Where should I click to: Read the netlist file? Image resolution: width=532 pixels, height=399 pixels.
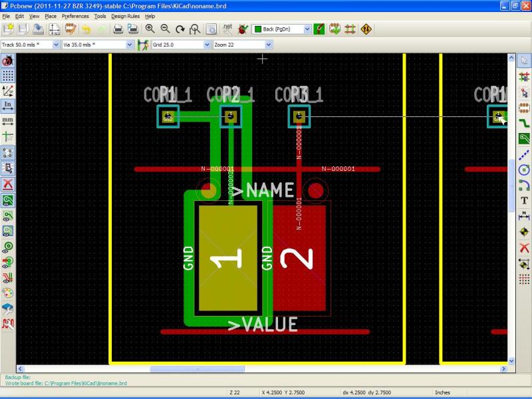[x=227, y=29]
